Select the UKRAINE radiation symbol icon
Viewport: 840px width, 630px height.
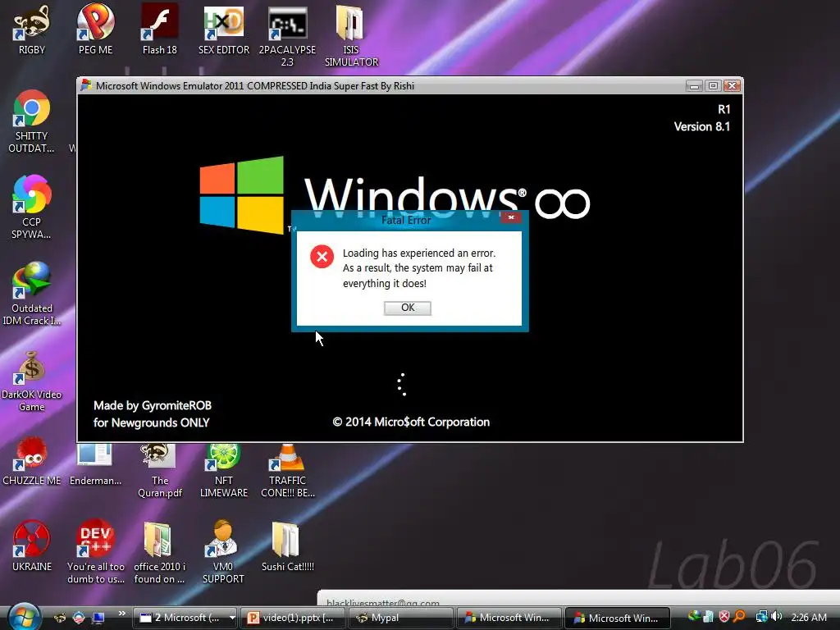click(x=32, y=539)
